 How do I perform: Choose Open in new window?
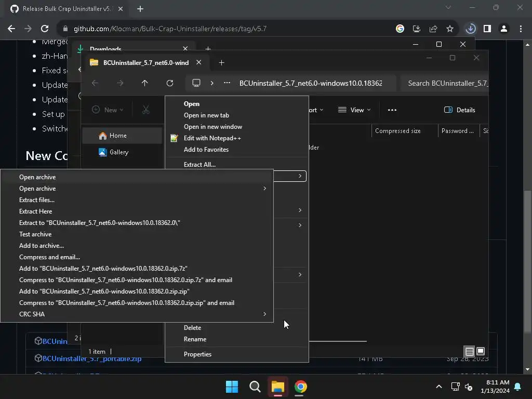click(x=237, y=127)
